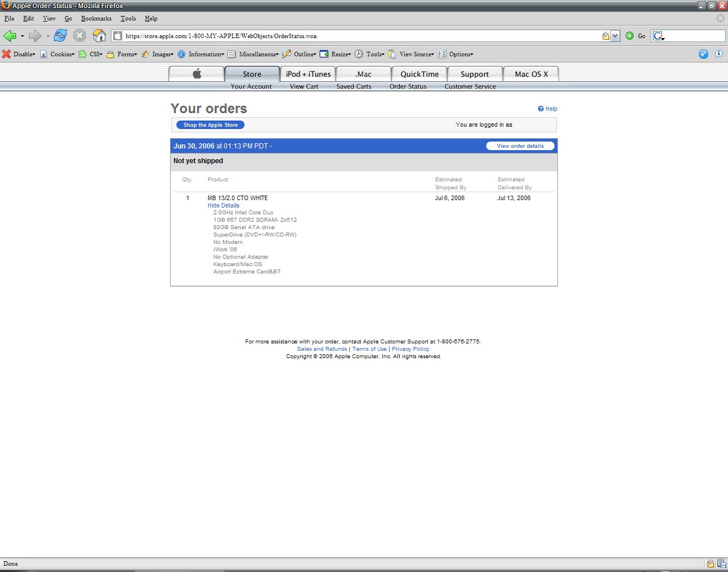Screen dimensions: 728x572
Task: Open the Tools menu in menu bar
Action: (x=128, y=18)
